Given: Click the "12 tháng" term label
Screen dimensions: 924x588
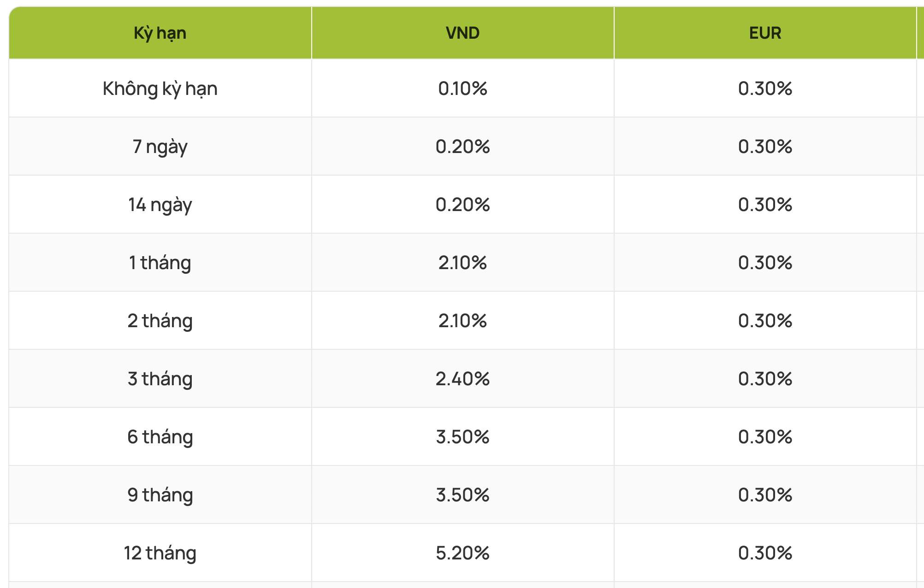Looking at the screenshot, I should 160,553.
